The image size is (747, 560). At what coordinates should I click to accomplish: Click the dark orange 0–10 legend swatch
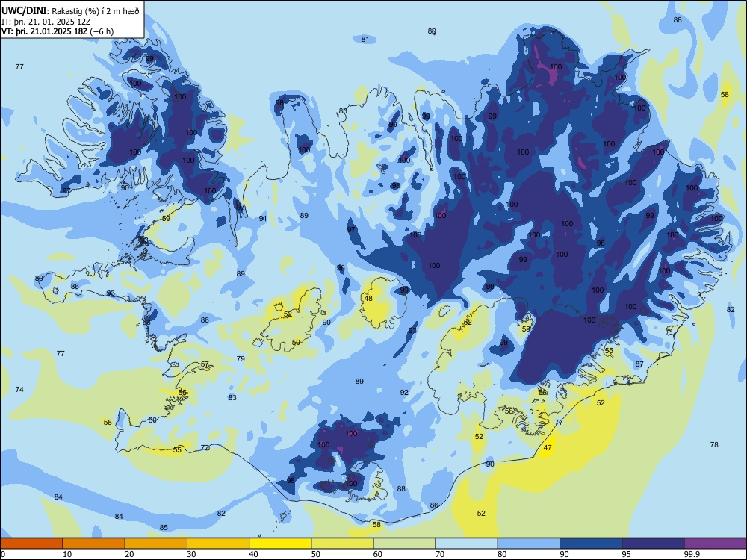[x=31, y=544]
